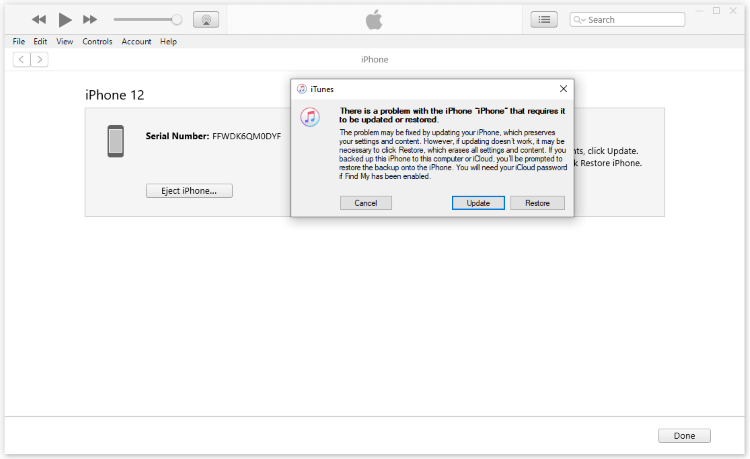Click the Rewind playback button
750x459 pixels.
(39, 19)
